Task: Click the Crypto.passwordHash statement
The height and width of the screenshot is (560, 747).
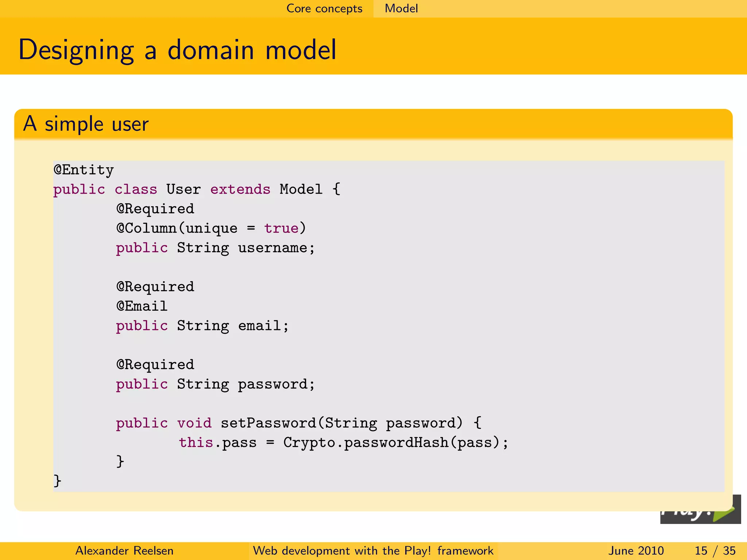Action: click(343, 443)
